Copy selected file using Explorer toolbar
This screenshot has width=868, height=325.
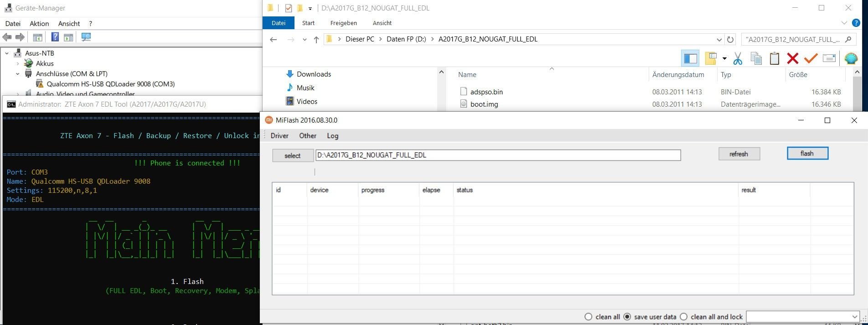[756, 58]
